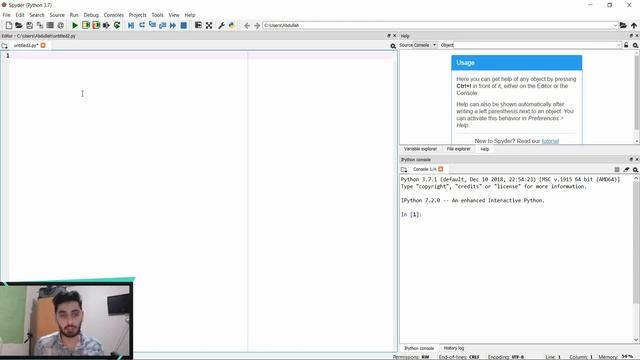Save the current file

pyautogui.click(x=29, y=25)
